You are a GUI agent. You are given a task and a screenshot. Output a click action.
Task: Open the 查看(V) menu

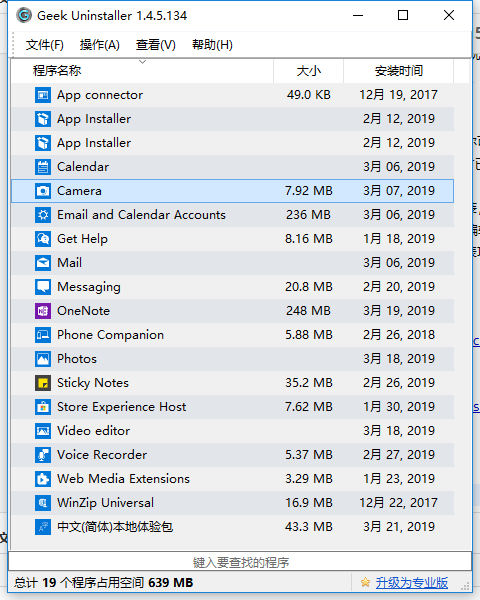[x=155, y=45]
